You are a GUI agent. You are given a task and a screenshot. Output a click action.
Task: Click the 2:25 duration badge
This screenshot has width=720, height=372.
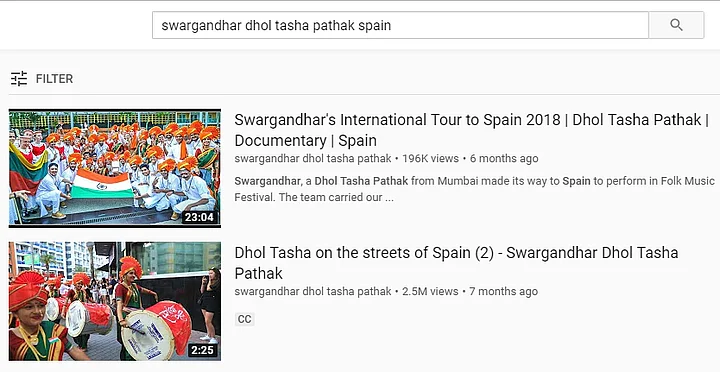pos(202,350)
